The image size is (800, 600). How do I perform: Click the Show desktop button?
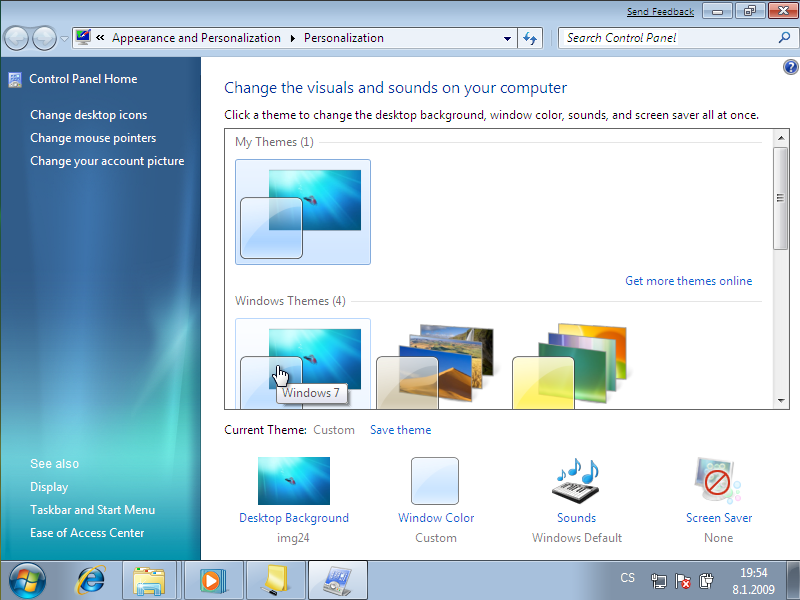tap(793, 581)
